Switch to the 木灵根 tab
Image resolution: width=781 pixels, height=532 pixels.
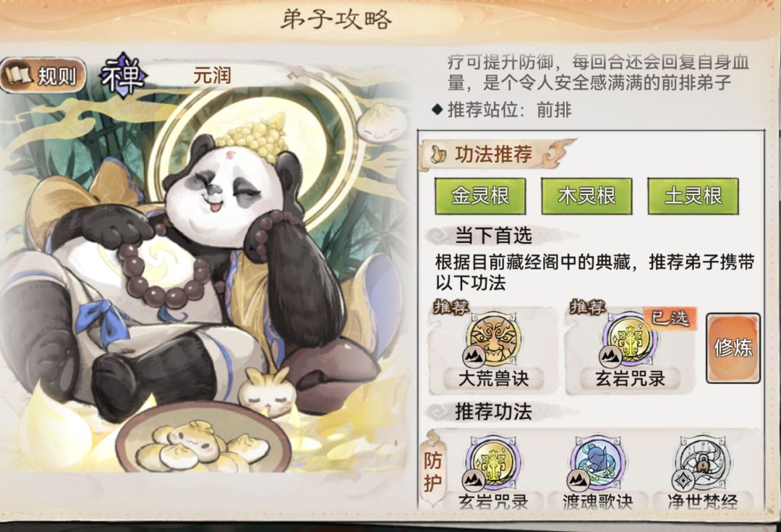pos(586,196)
